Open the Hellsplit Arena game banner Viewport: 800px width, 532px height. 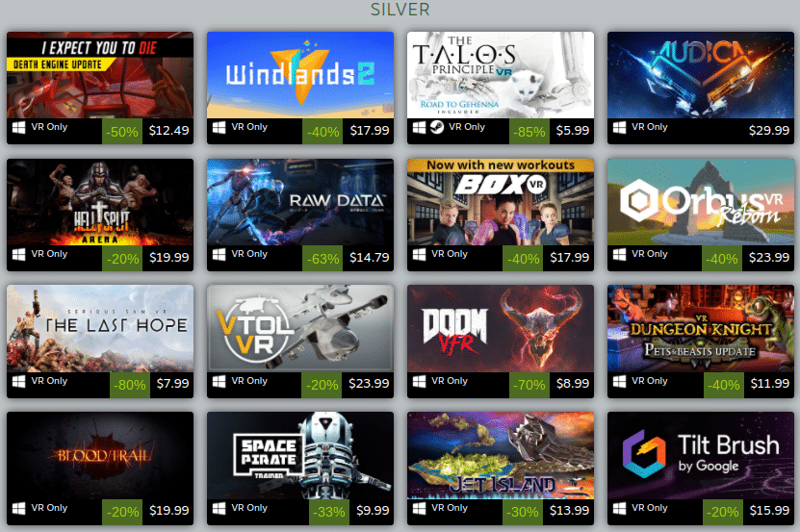click(x=100, y=202)
